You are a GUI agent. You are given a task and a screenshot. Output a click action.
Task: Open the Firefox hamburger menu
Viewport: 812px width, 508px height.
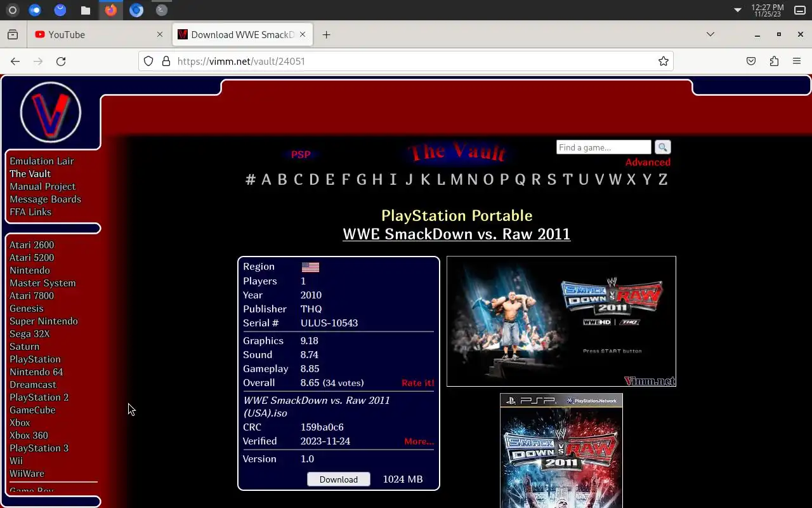click(797, 62)
